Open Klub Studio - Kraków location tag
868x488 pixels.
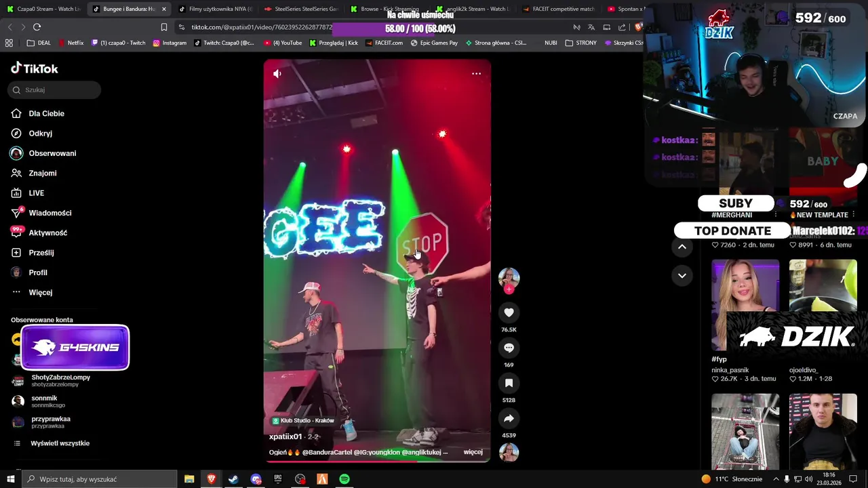(303, 420)
